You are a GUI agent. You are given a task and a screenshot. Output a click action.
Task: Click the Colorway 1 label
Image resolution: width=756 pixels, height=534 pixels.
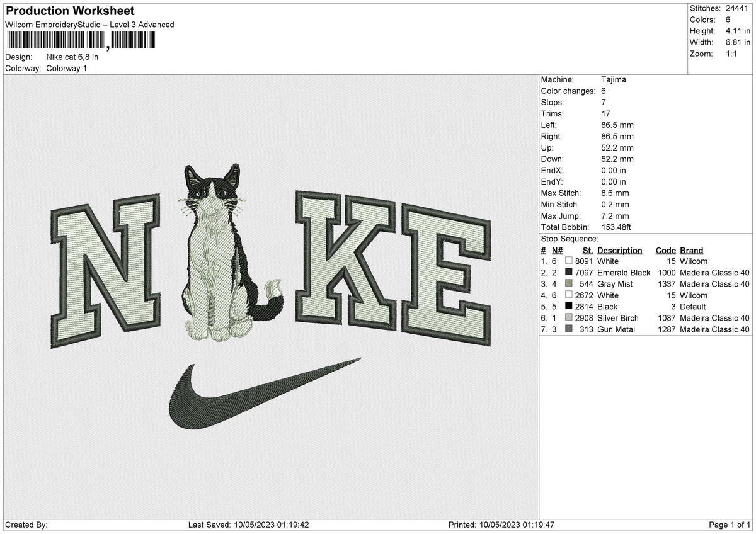click(x=67, y=68)
